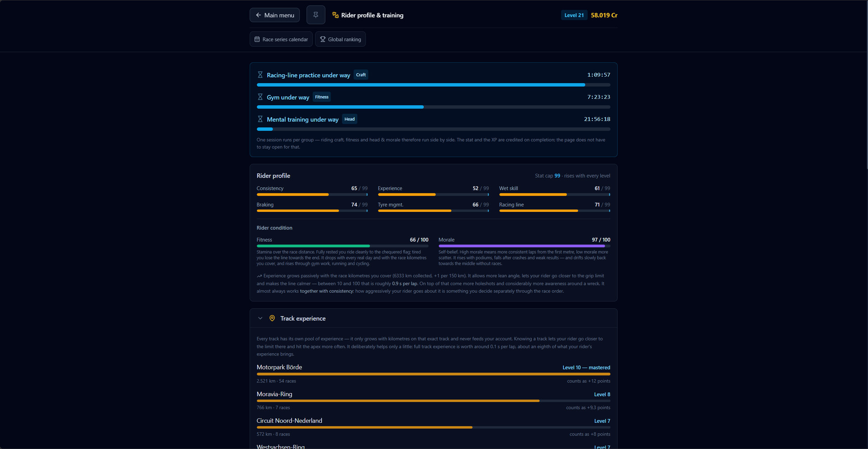The image size is (868, 449).
Task: Click the Stat cap 99 note
Action: click(x=572, y=176)
